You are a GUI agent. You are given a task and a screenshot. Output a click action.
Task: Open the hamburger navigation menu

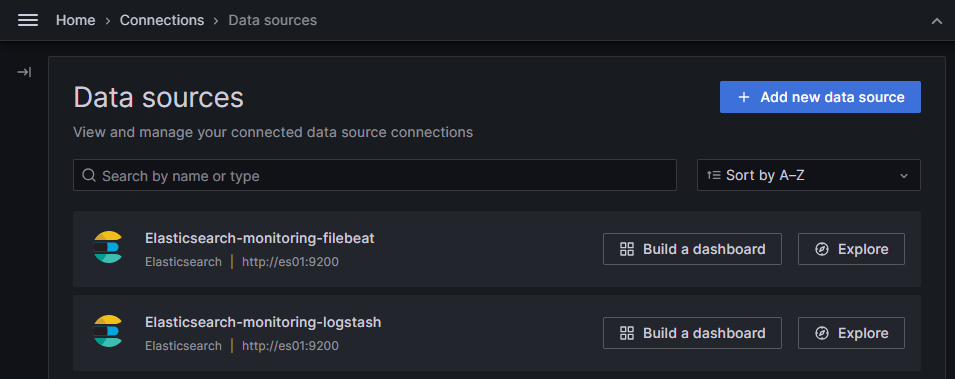(x=28, y=20)
